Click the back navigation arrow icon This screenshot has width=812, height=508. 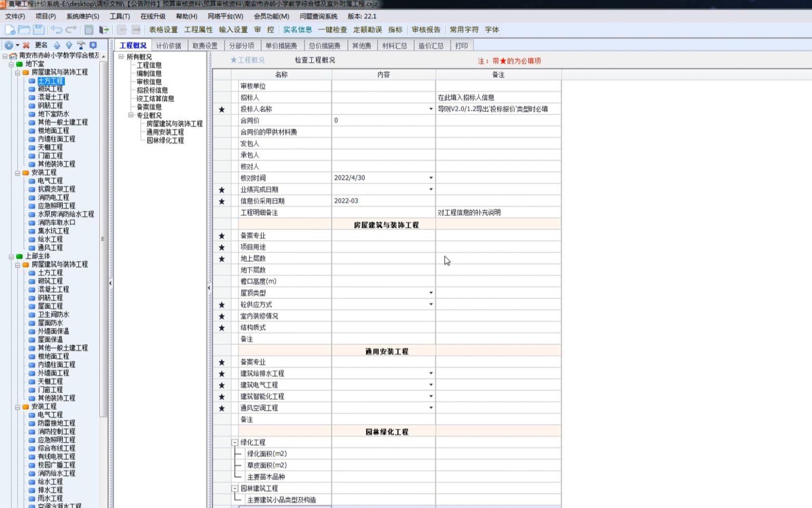click(122, 30)
